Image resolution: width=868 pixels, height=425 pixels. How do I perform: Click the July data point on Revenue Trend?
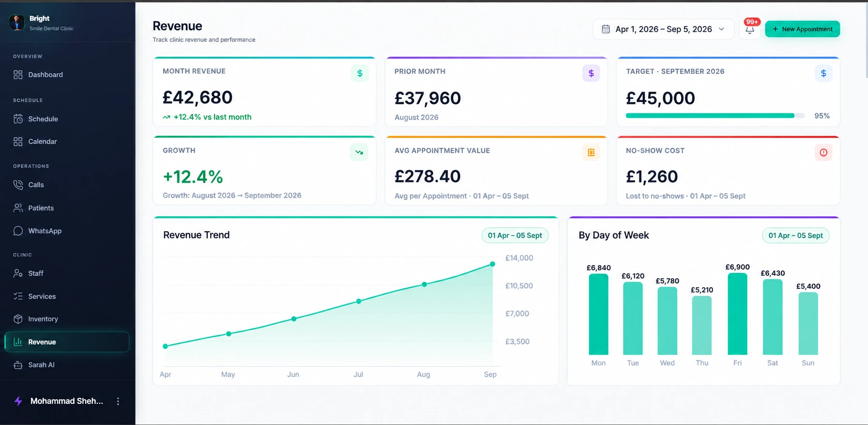[x=359, y=301]
